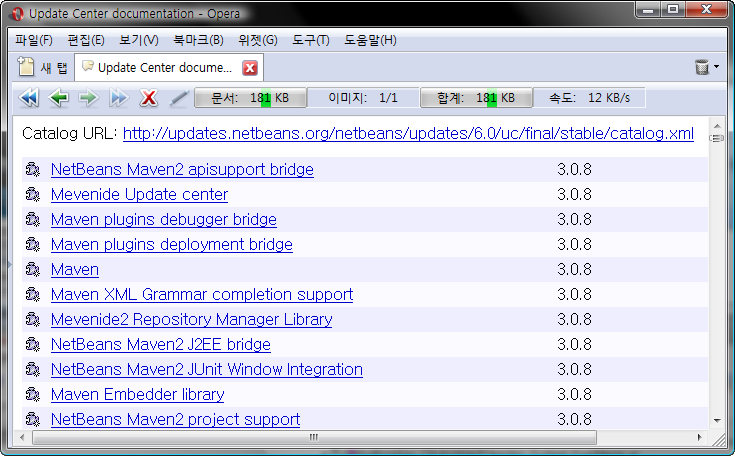The image size is (735, 456).
Task: Click the 합계: 181 KB progress field
Action: [x=476, y=98]
